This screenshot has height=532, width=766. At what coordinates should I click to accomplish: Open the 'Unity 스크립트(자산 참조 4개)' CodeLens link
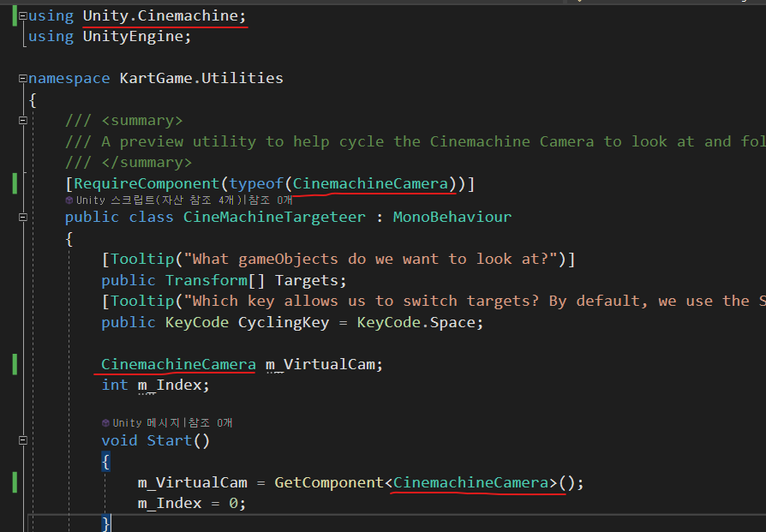(x=159, y=200)
